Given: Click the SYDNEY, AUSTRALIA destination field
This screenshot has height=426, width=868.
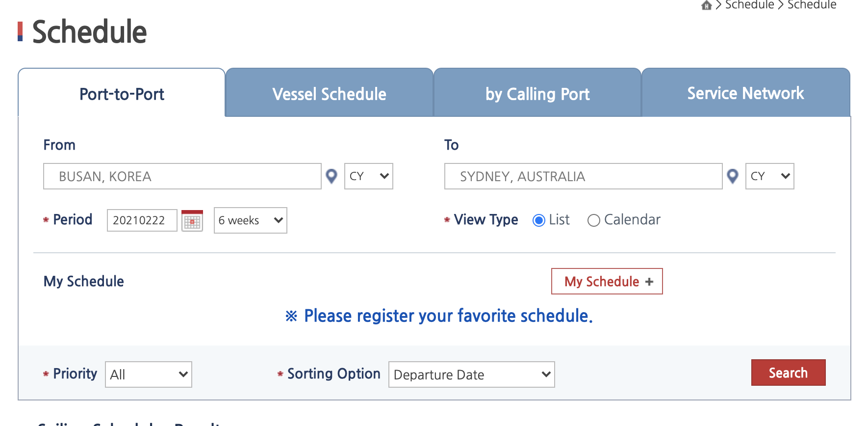Looking at the screenshot, I should coord(584,176).
